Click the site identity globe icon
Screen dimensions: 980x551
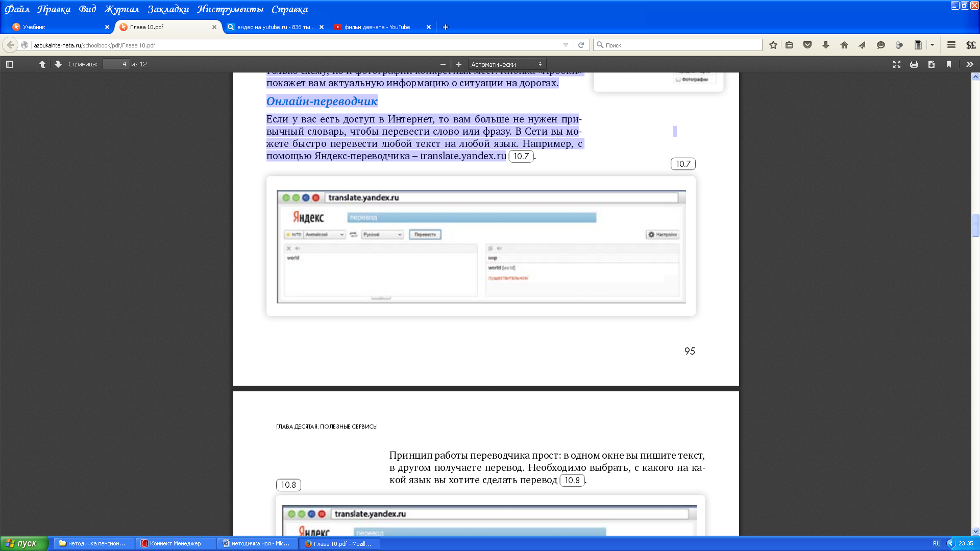tap(24, 45)
